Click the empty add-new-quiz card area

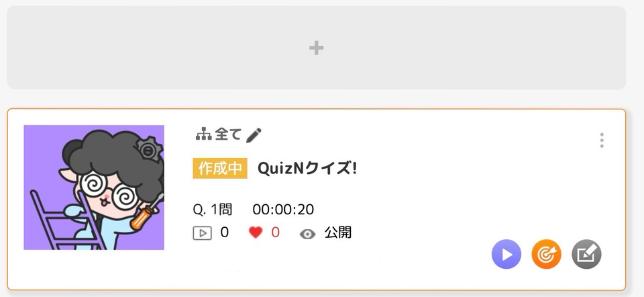(316, 47)
